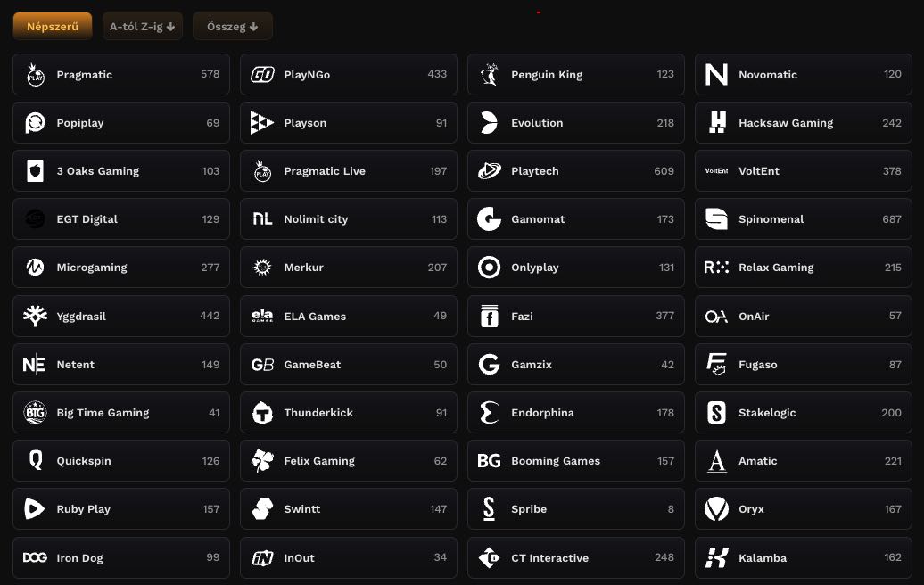Click the Novomatic N logo icon
The height and width of the screenshot is (585, 924).
click(716, 75)
